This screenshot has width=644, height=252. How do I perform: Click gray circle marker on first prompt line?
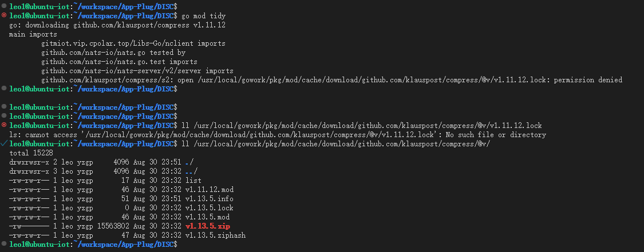[4, 6]
